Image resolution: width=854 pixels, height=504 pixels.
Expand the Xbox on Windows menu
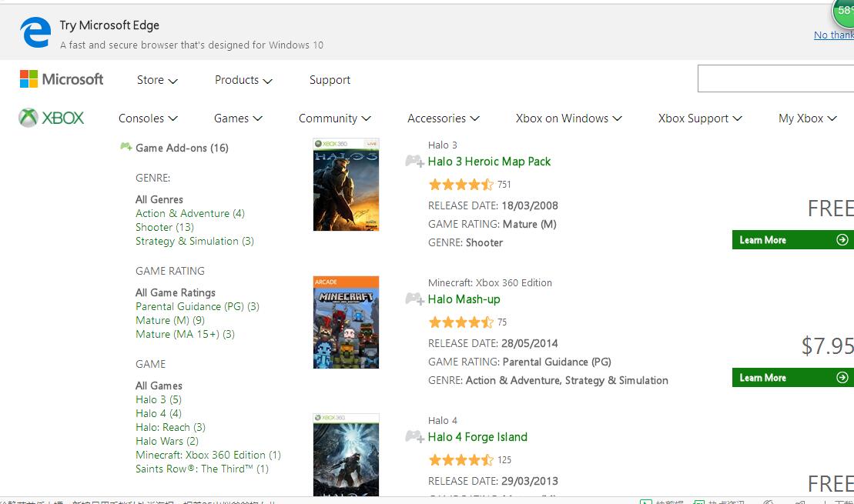pyautogui.click(x=568, y=118)
